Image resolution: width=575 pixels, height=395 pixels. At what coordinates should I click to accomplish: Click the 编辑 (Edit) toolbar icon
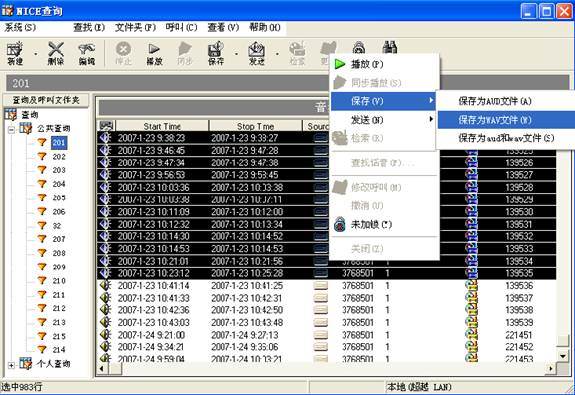pos(87,54)
